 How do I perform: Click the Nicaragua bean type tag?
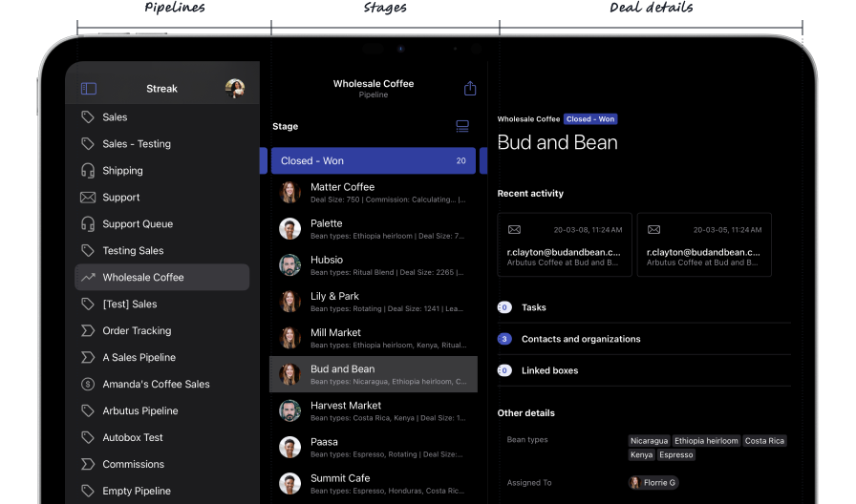tap(649, 441)
